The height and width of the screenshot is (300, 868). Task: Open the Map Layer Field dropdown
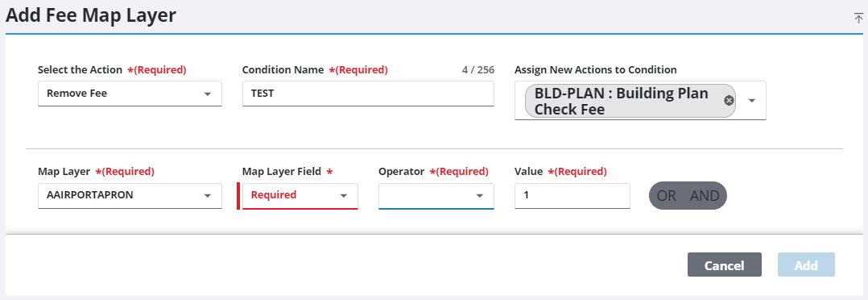300,196
